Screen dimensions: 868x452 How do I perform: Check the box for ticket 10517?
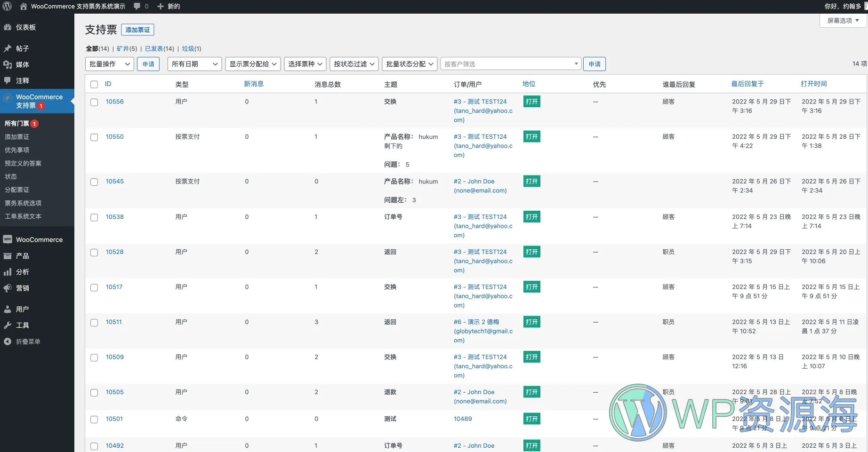(94, 287)
